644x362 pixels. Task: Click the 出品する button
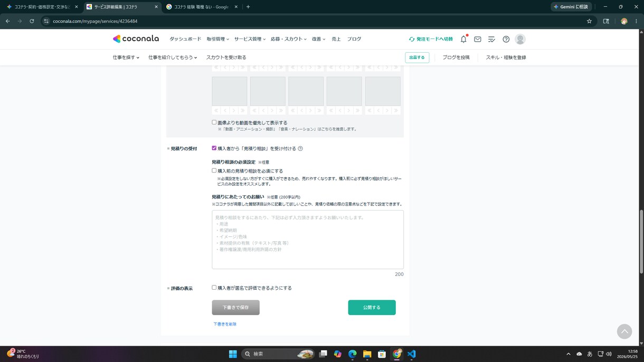point(417,57)
